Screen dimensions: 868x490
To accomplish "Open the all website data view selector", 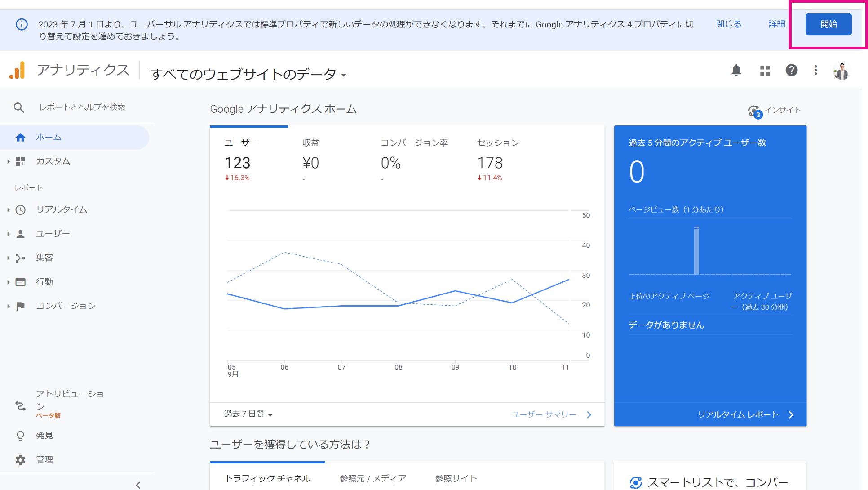I will coord(248,74).
